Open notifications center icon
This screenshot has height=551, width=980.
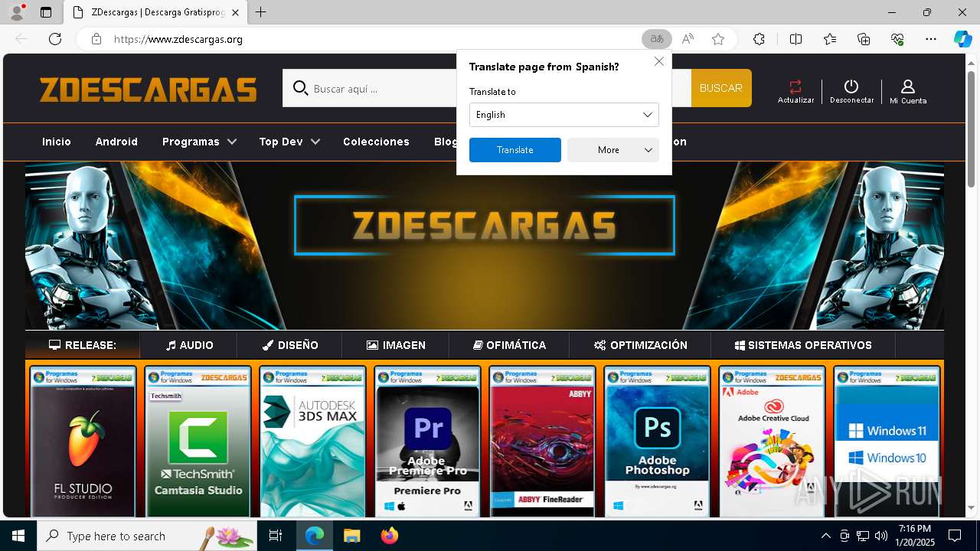click(x=955, y=536)
